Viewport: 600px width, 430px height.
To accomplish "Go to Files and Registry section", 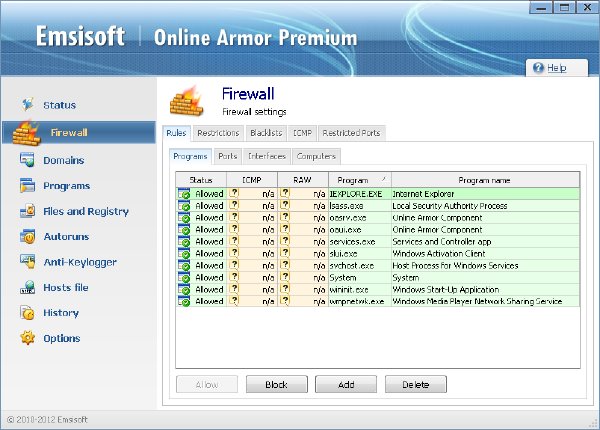I will [86, 212].
